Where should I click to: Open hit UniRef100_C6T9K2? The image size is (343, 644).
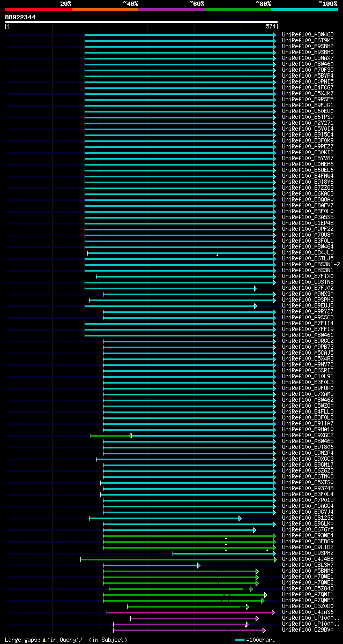click(x=308, y=40)
